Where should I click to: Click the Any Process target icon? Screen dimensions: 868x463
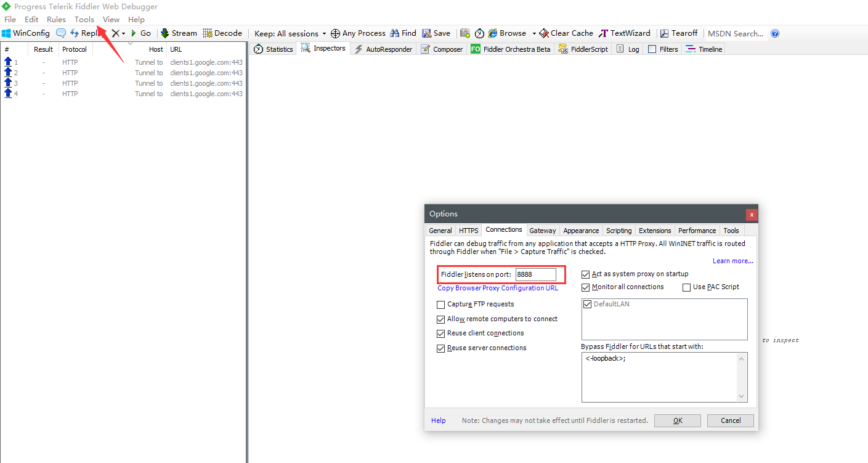point(335,33)
